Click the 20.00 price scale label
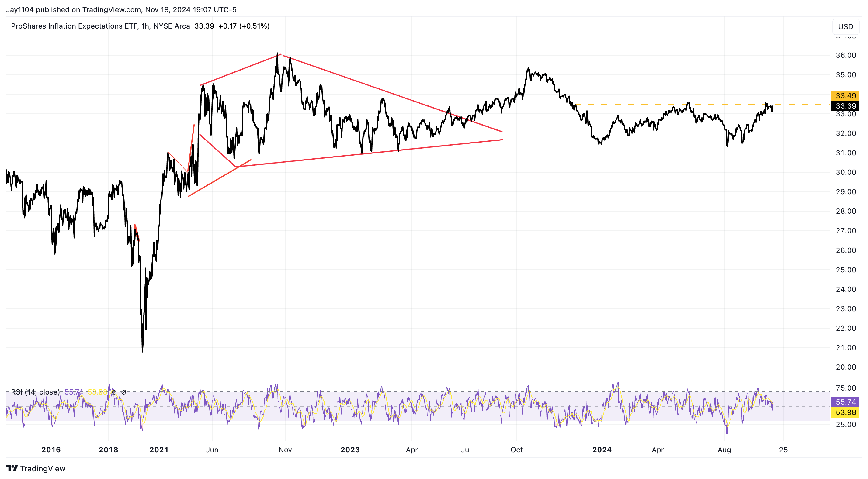The width and height of the screenshot is (868, 479). [846, 367]
